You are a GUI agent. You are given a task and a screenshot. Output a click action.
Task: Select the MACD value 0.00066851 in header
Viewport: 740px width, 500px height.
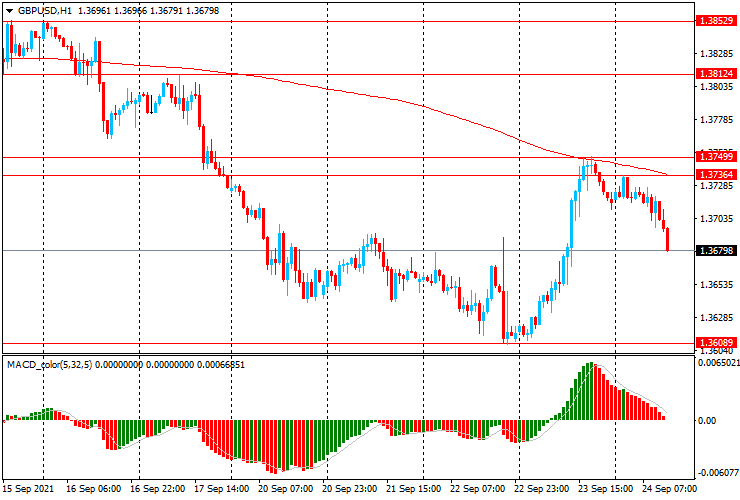click(x=220, y=364)
